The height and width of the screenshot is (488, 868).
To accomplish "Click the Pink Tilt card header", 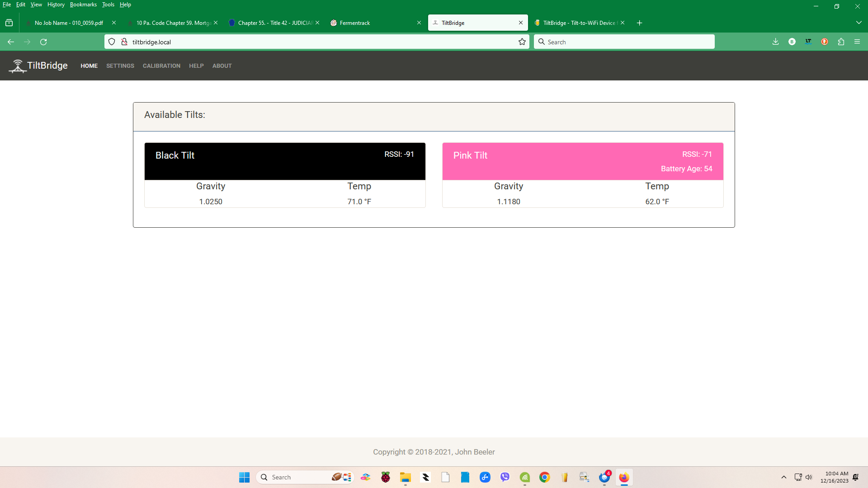I will point(583,161).
